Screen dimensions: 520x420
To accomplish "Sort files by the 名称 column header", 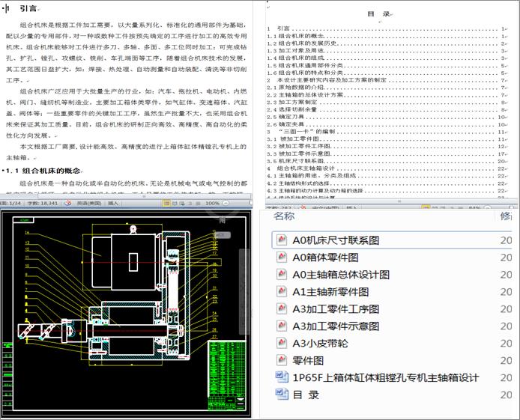I will click(284, 216).
